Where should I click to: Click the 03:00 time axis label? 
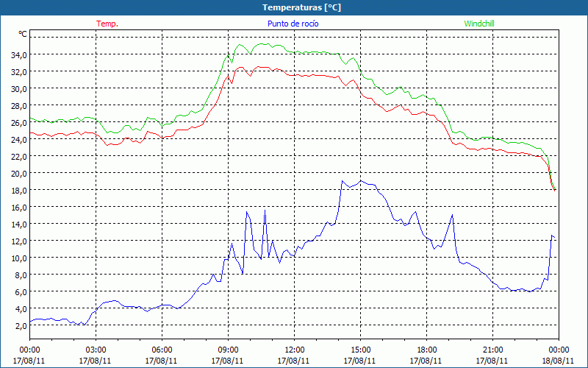96,350
